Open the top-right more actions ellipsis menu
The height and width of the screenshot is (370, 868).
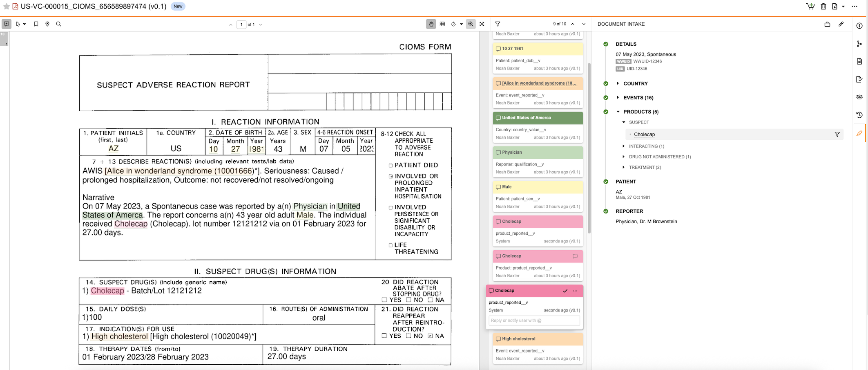tap(855, 6)
